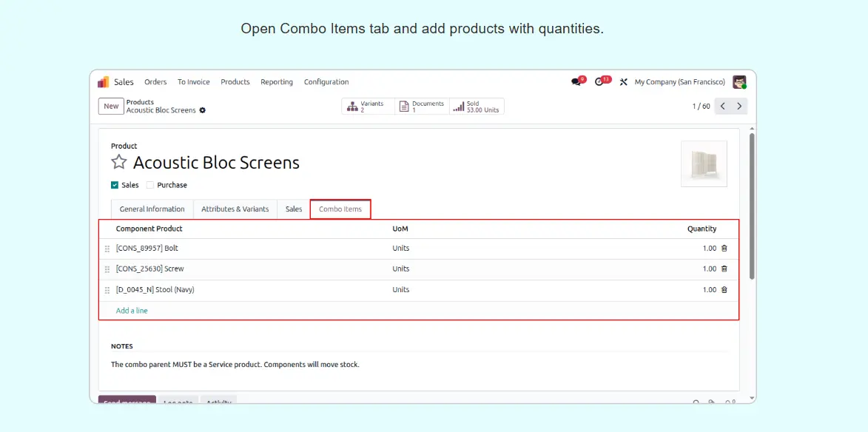The width and height of the screenshot is (868, 432).
Task: Open the activities clock icon
Action: [x=600, y=82]
